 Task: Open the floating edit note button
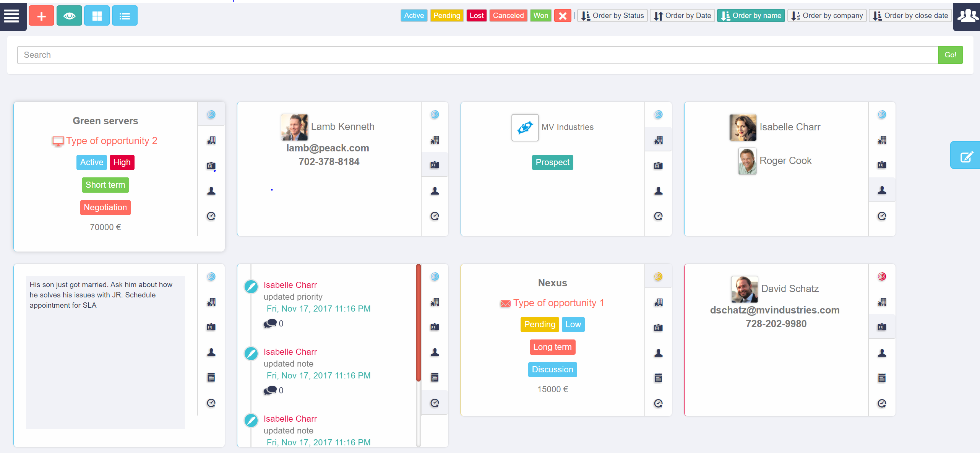(965, 155)
